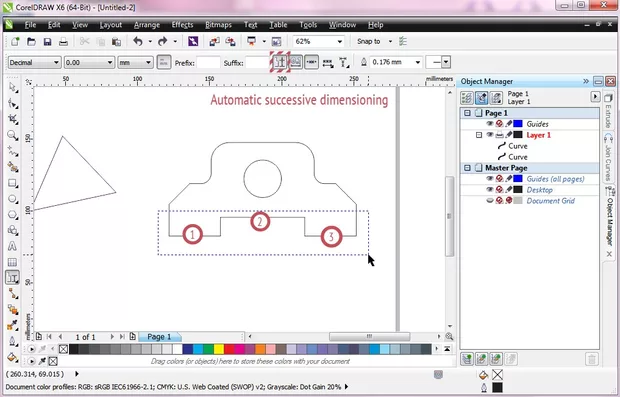Select the Ellipse tool

click(x=13, y=199)
